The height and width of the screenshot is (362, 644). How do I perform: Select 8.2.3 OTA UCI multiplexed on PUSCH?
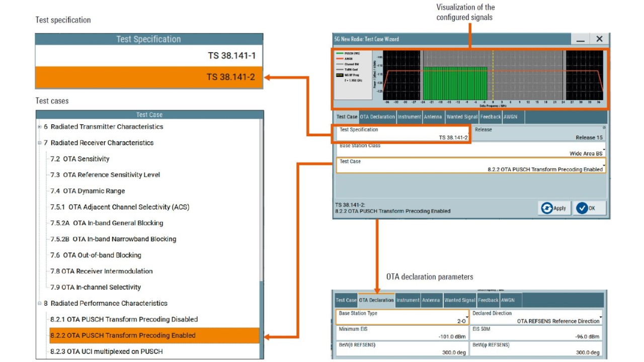pos(106,351)
